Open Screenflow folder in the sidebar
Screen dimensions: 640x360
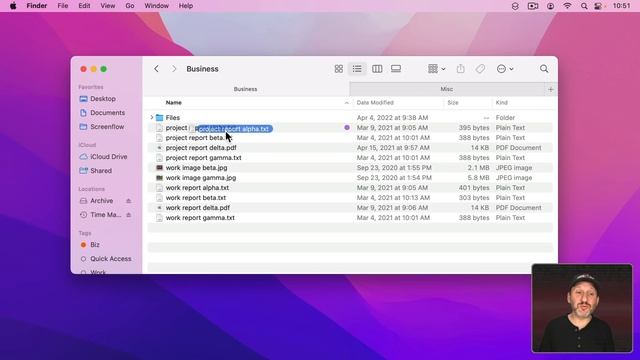(x=107, y=127)
